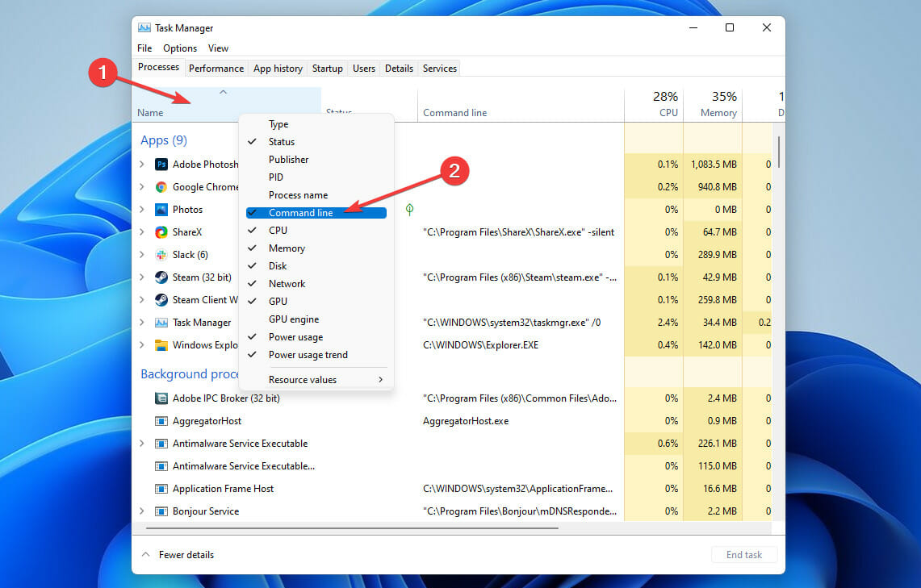The image size is (921, 588).
Task: Open the View menu
Action: pyautogui.click(x=218, y=48)
